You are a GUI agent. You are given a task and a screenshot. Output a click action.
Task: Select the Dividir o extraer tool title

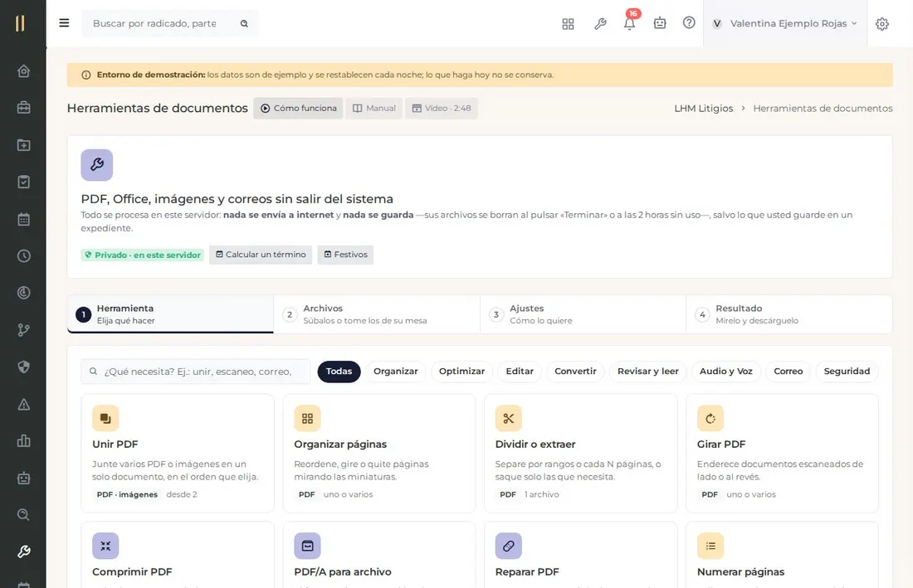click(x=535, y=444)
